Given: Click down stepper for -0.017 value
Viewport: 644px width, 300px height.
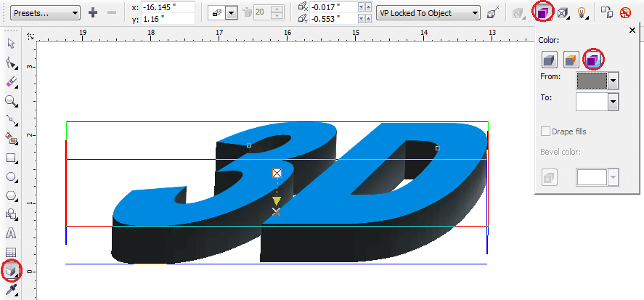Looking at the screenshot, I should (362, 7).
